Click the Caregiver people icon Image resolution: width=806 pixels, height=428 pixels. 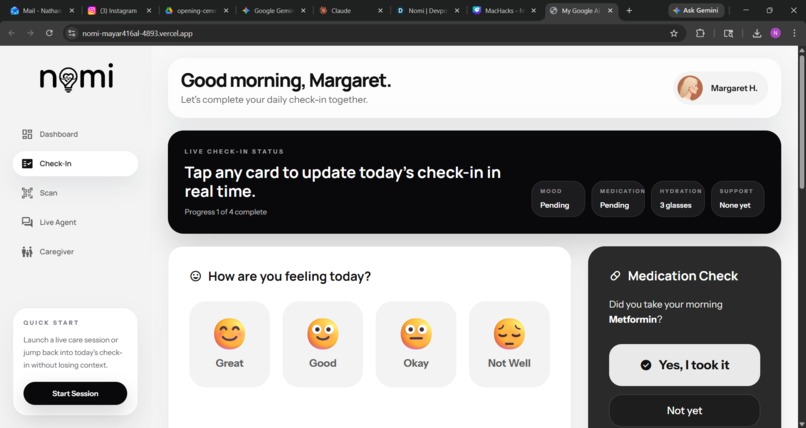[x=27, y=251]
